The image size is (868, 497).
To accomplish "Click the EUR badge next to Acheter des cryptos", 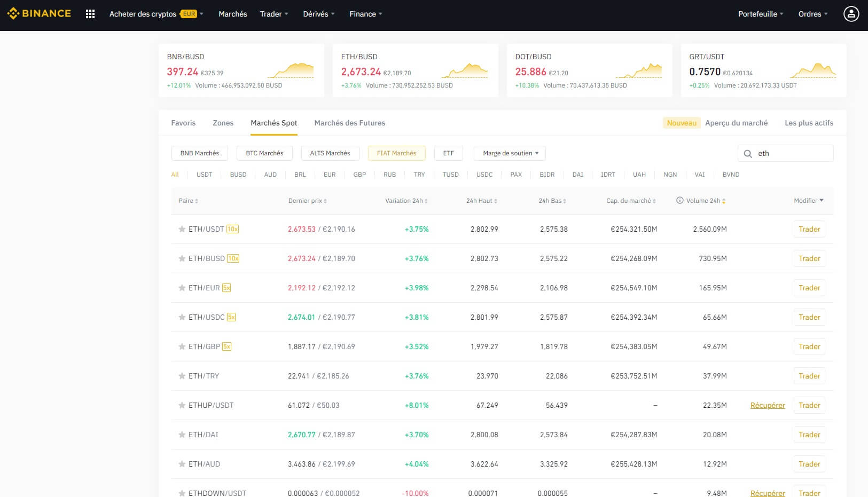I will point(188,15).
